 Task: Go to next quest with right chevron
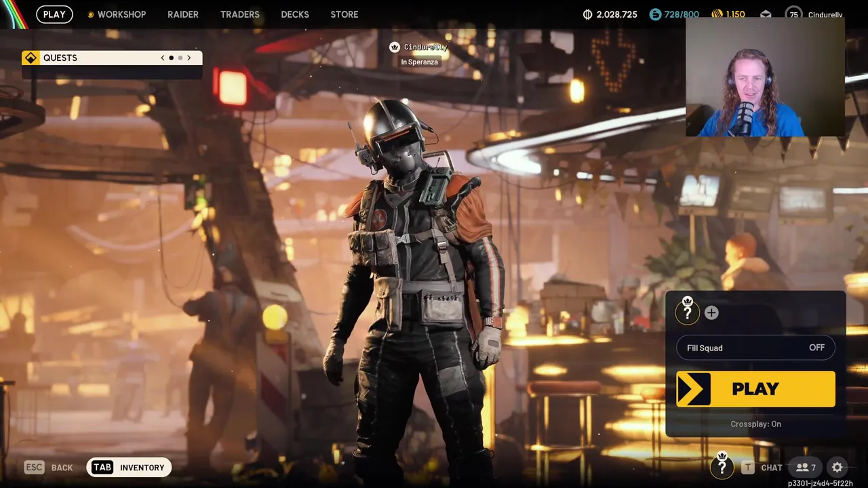[189, 58]
